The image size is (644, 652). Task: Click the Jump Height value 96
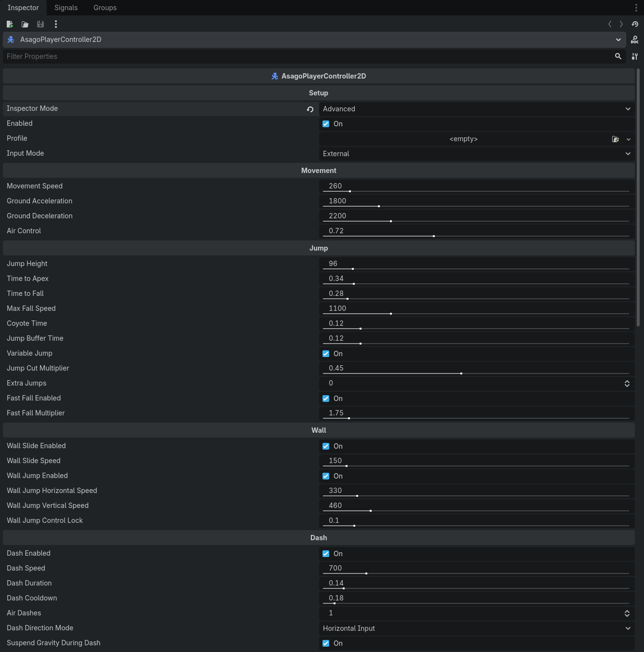333,264
